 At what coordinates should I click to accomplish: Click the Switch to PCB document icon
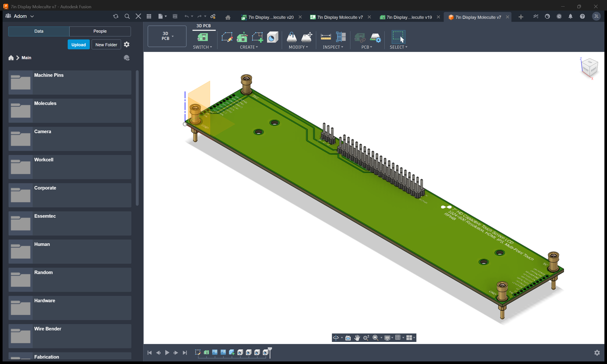pos(202,37)
